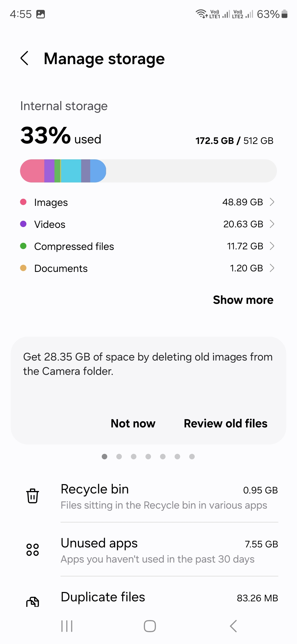
Task: Open Documents category chevron
Action: (x=272, y=268)
